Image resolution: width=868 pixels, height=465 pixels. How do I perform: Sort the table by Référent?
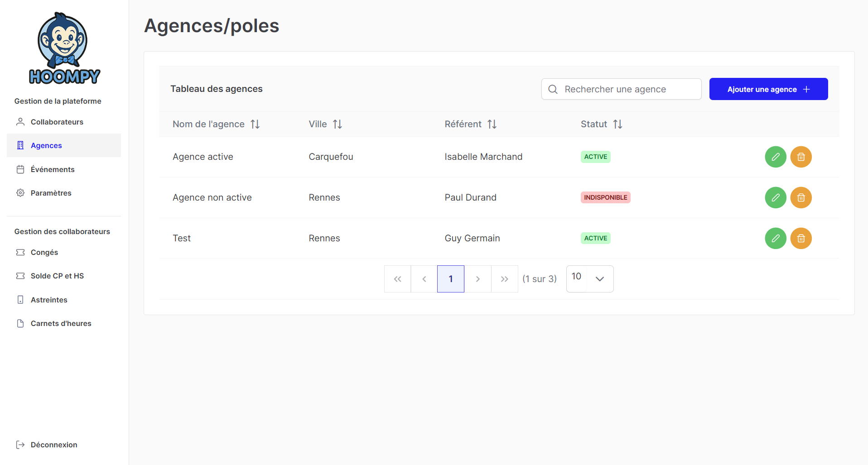tap(492, 124)
